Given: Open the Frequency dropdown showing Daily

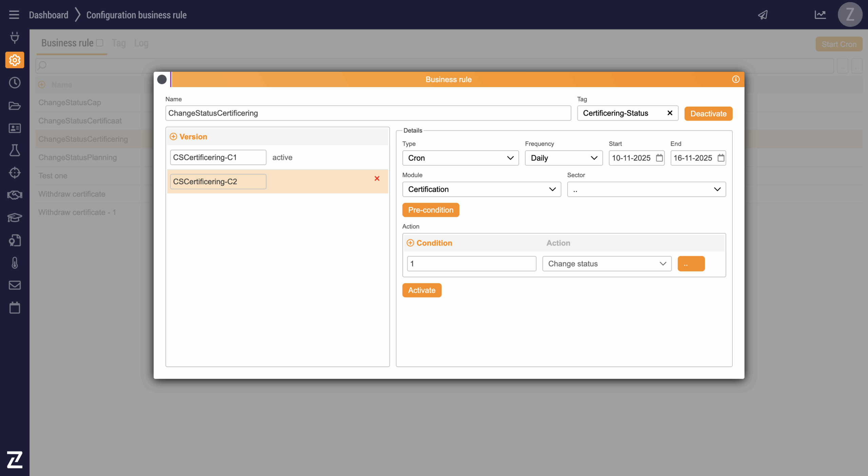Looking at the screenshot, I should coord(563,158).
